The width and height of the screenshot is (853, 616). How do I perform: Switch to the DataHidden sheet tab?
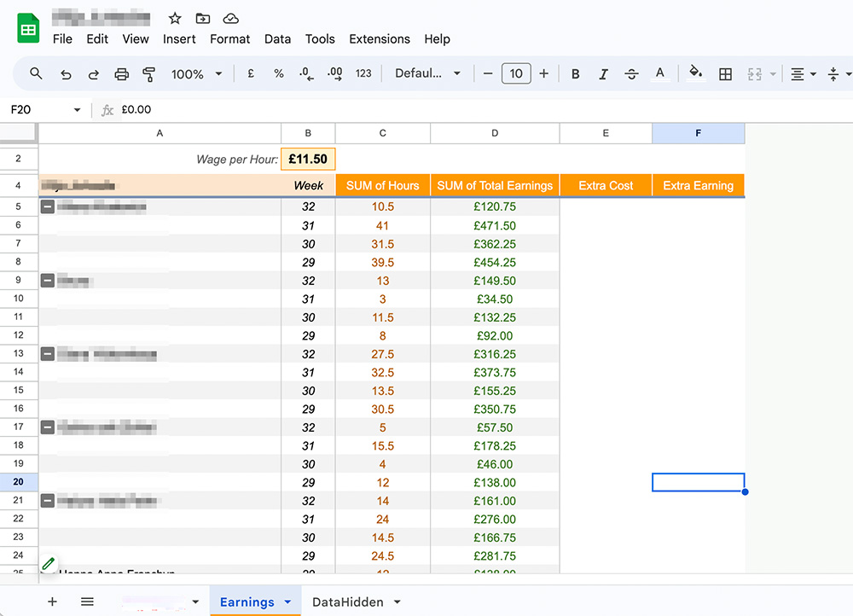[x=347, y=602]
